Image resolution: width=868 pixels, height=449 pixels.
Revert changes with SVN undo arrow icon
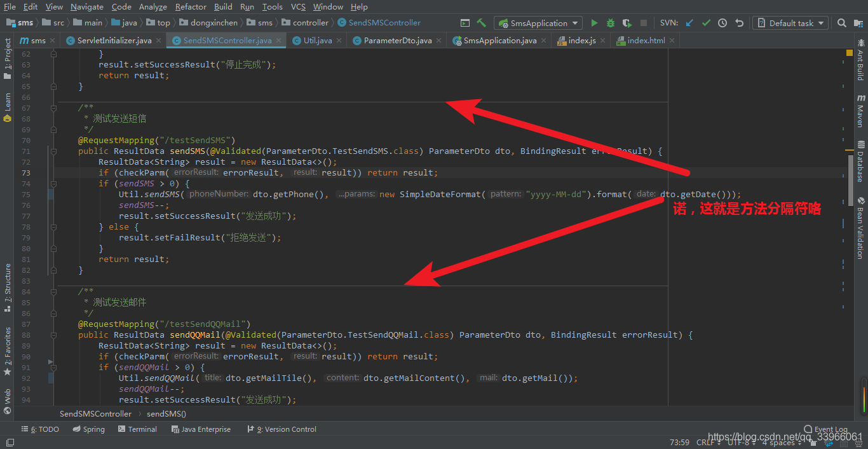(739, 23)
